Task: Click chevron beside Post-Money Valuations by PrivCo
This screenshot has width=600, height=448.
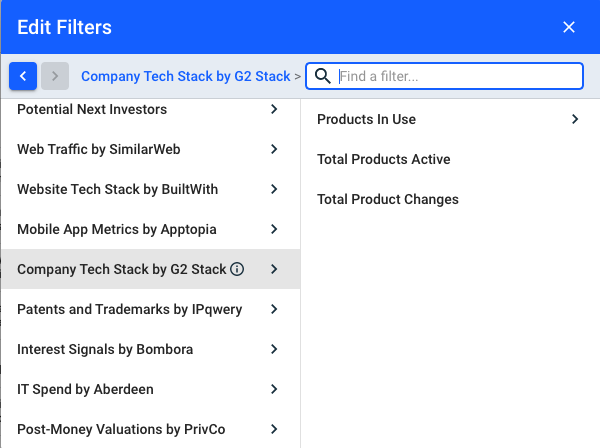Action: 274,429
